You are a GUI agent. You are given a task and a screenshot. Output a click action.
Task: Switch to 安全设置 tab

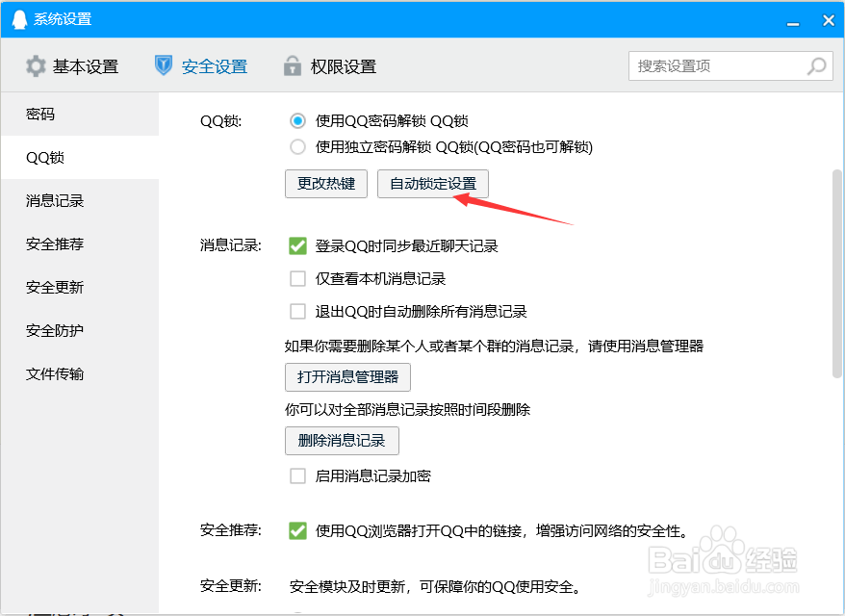point(201,66)
